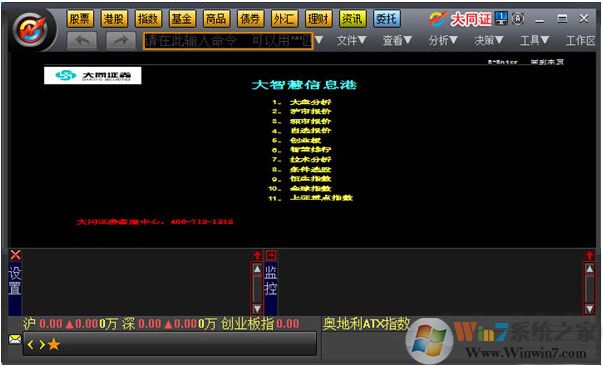603x367 pixels.
Task: Click the 奥地利ATX指数 ticker text
Action: (366, 324)
